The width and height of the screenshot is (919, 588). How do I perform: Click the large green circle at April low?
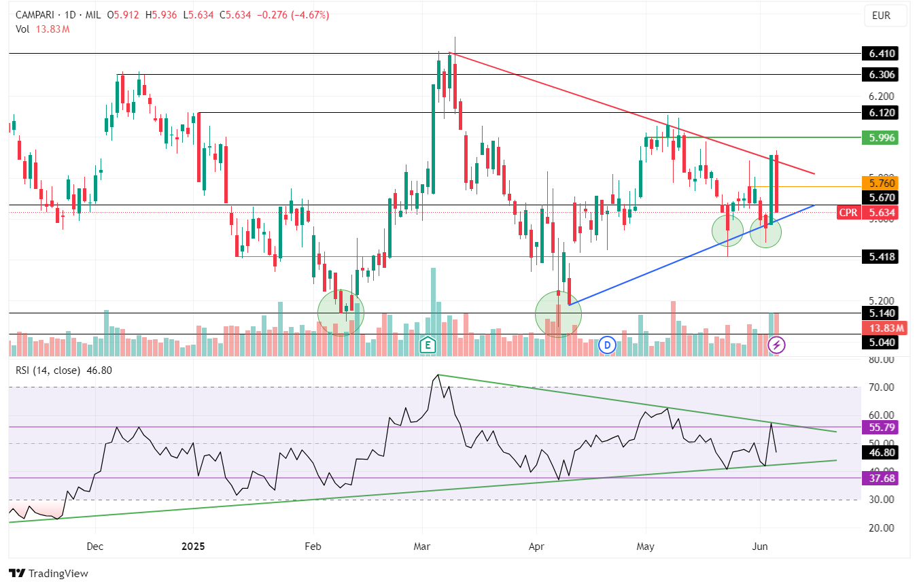[558, 314]
